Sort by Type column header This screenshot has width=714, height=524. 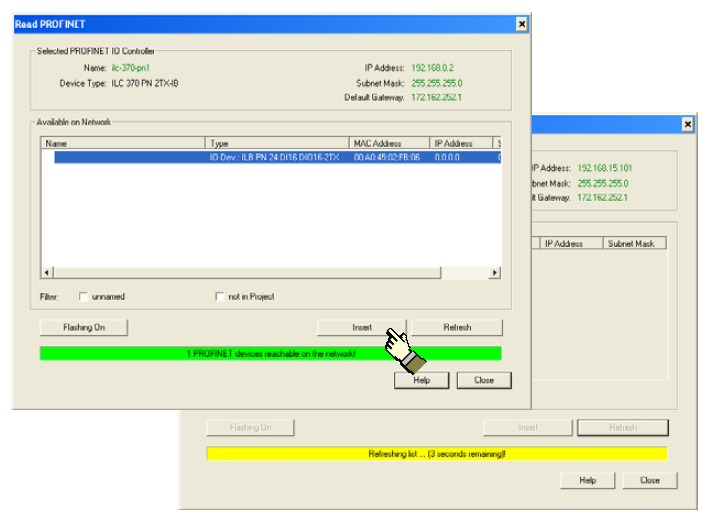[x=277, y=143]
